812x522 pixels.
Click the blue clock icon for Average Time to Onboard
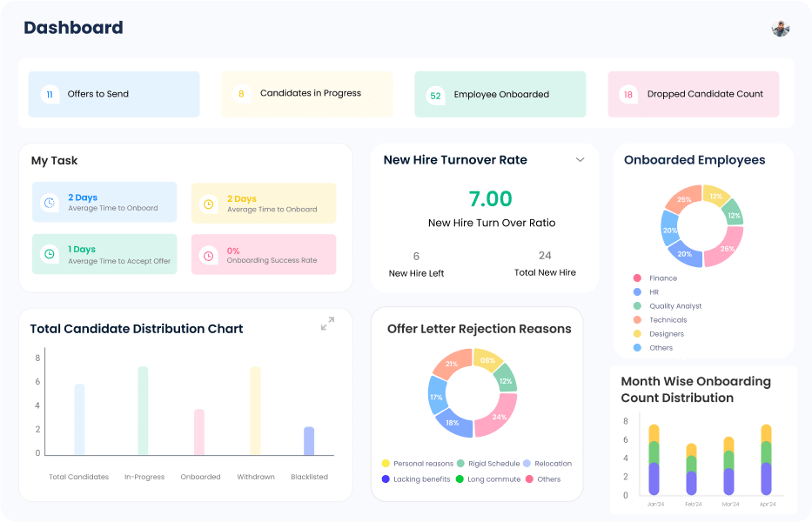tap(50, 203)
